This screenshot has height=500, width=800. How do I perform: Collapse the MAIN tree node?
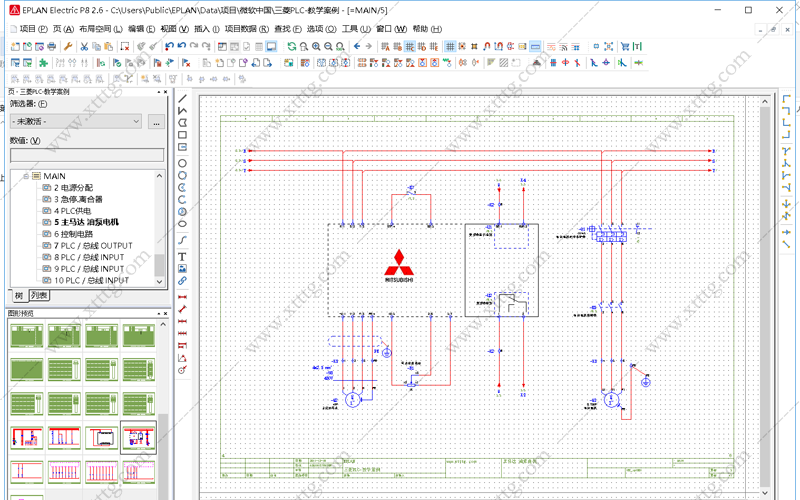(26, 176)
